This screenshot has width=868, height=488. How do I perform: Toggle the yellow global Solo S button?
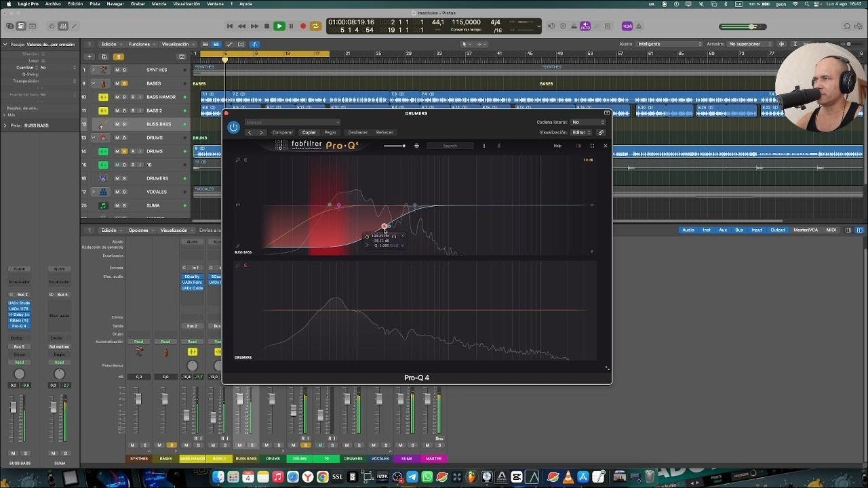119,56
